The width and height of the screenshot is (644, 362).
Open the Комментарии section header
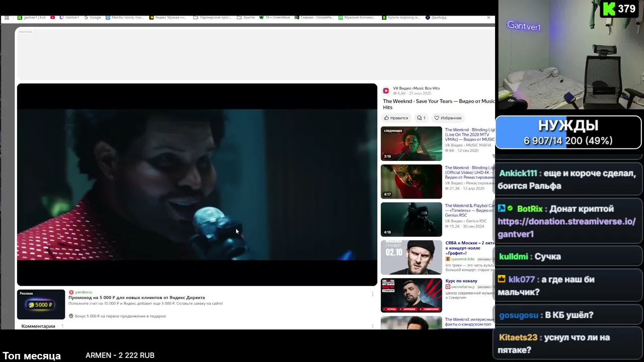coord(38,326)
